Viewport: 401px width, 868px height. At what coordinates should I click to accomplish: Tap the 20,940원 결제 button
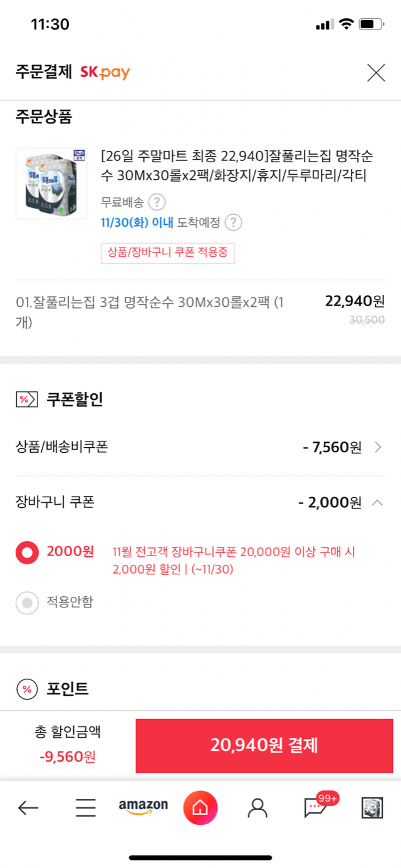[264, 745]
